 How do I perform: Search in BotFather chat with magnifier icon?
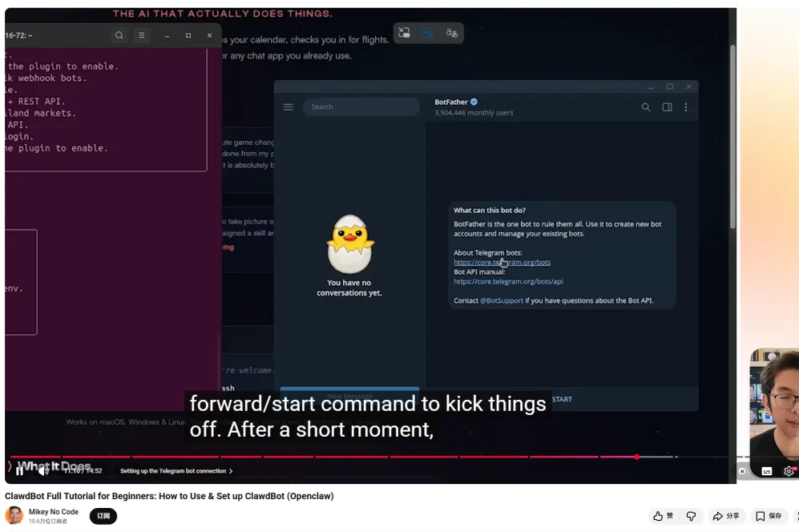[x=646, y=107]
